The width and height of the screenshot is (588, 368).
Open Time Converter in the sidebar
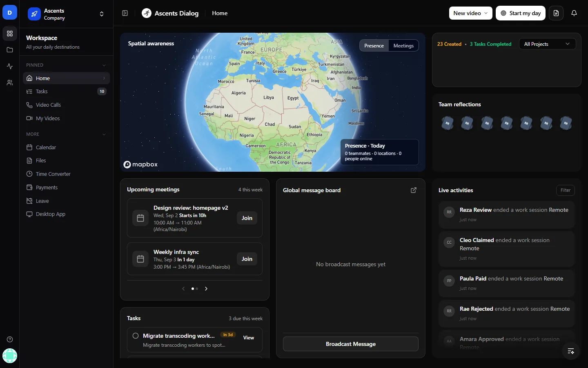coord(66,174)
